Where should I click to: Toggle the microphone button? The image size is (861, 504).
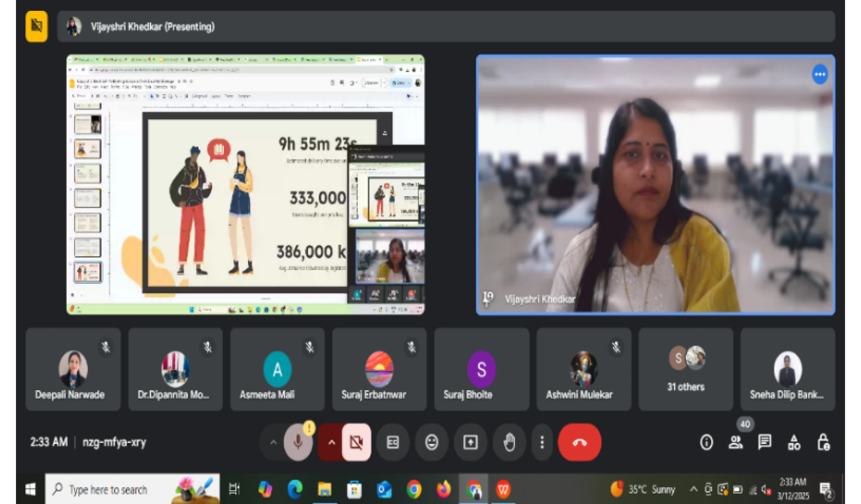298,442
